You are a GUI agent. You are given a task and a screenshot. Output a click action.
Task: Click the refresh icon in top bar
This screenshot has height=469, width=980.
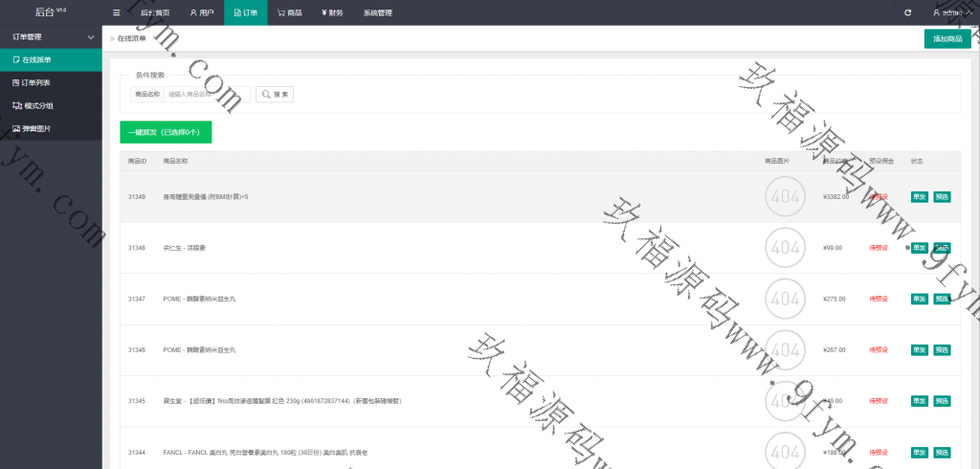pos(907,13)
